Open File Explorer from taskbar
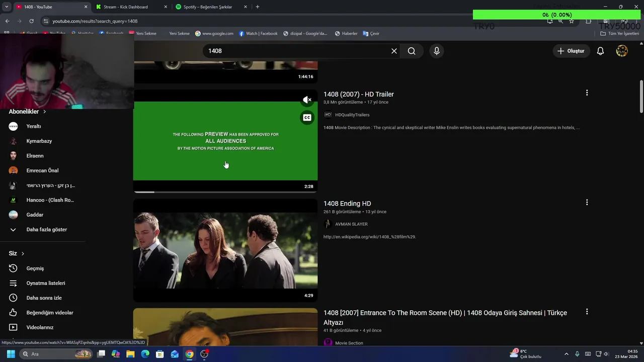644x362 pixels. (130, 354)
